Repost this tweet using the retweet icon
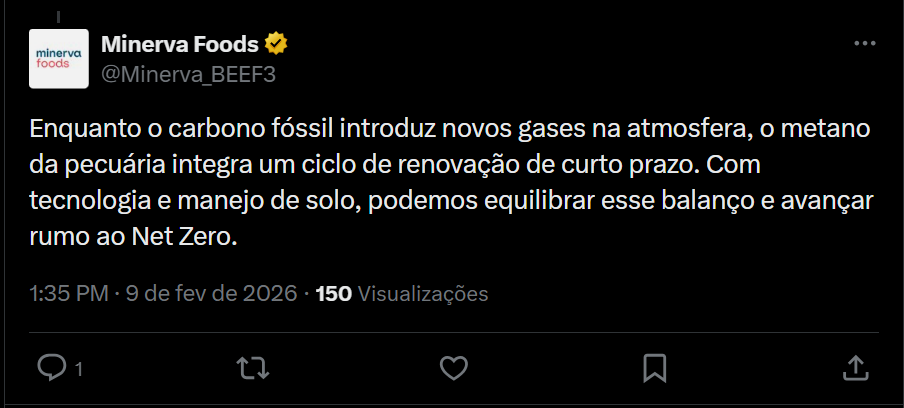This screenshot has width=904, height=408. point(251,367)
